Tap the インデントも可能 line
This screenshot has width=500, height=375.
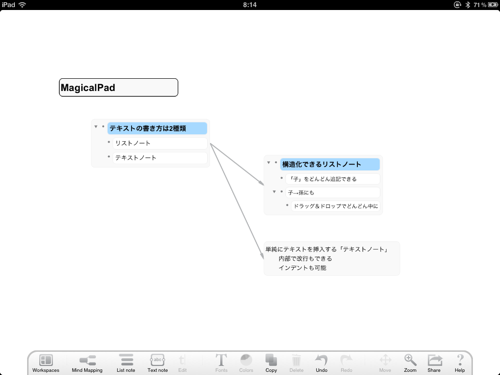[302, 268]
